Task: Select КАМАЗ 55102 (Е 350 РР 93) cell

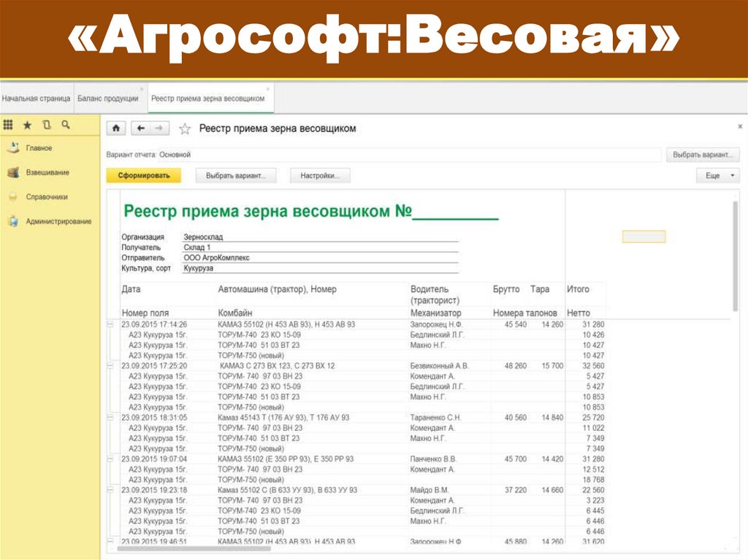Action: pyautogui.click(x=286, y=459)
